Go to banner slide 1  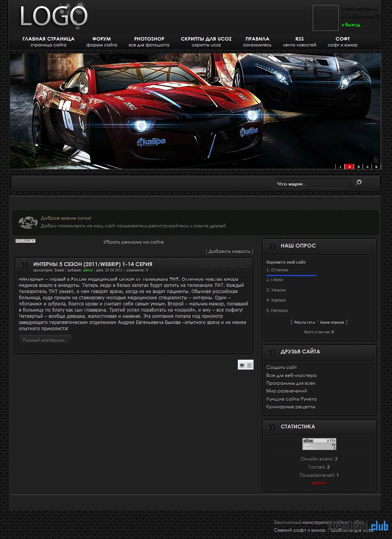coord(340,167)
